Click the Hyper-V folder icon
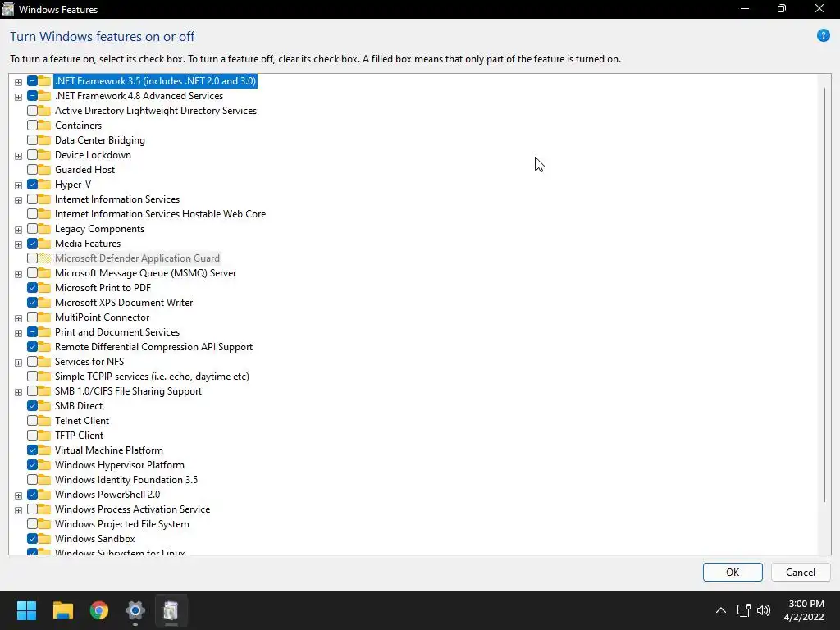This screenshot has height=630, width=840. (44, 185)
